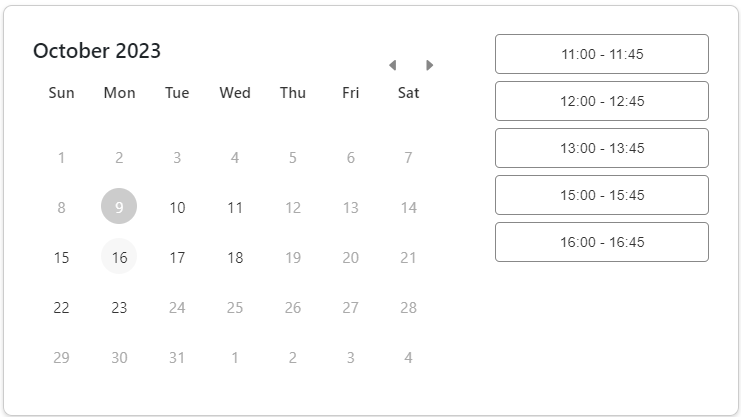The height and width of the screenshot is (417, 741).
Task: Click the 16:00 - 16:45 slot
Action: click(x=602, y=242)
